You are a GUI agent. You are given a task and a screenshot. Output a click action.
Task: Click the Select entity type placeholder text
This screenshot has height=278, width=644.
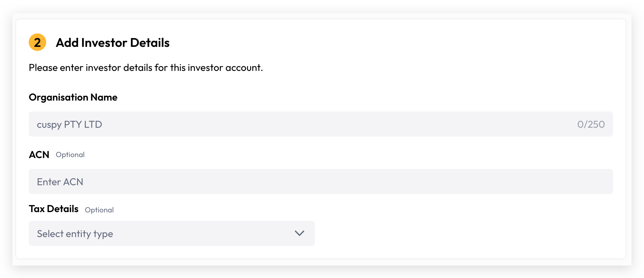(75, 234)
